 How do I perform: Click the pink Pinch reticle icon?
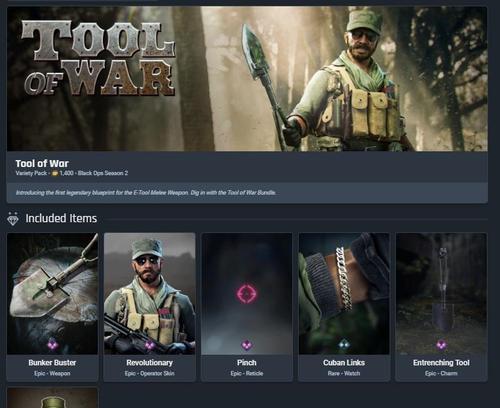click(x=247, y=293)
